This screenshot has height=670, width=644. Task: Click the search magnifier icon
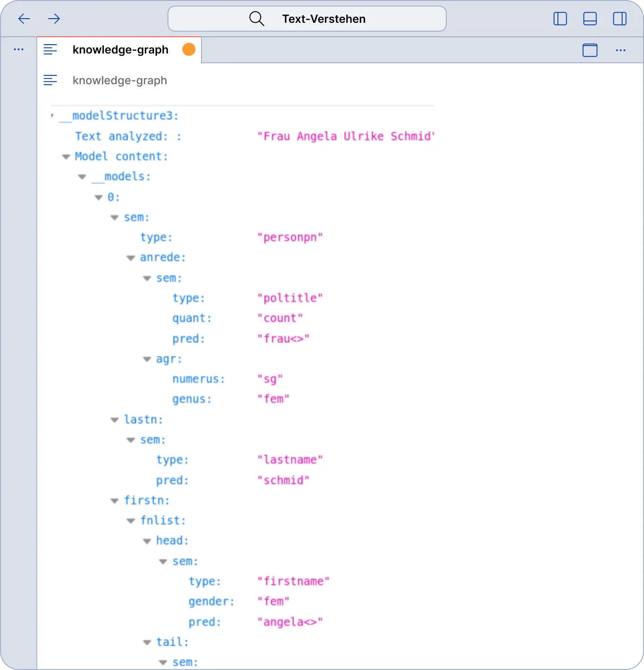tap(256, 19)
